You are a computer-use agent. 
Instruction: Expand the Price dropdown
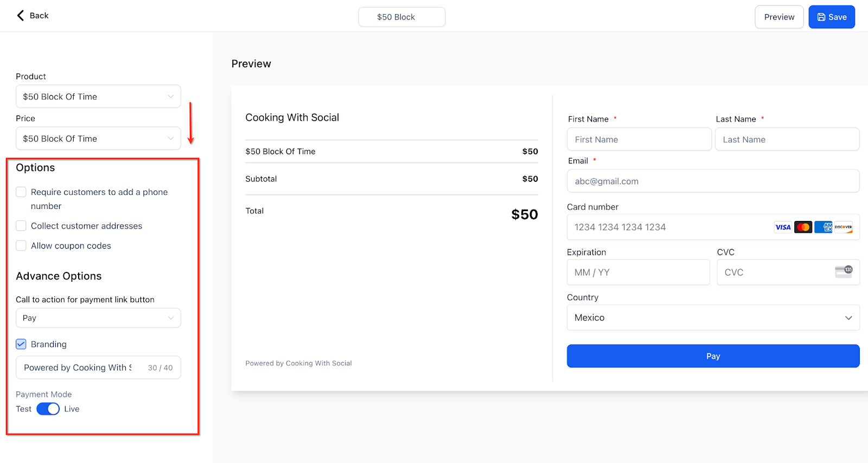point(98,138)
